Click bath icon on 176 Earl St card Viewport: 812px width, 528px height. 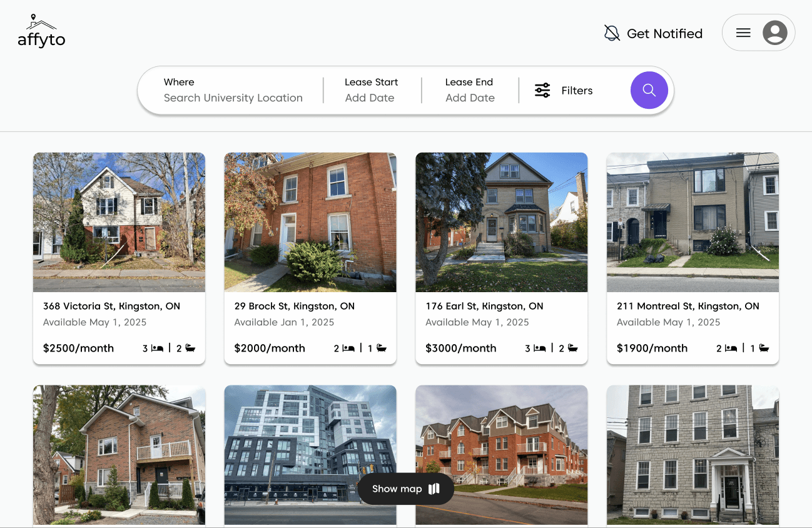[x=572, y=348]
